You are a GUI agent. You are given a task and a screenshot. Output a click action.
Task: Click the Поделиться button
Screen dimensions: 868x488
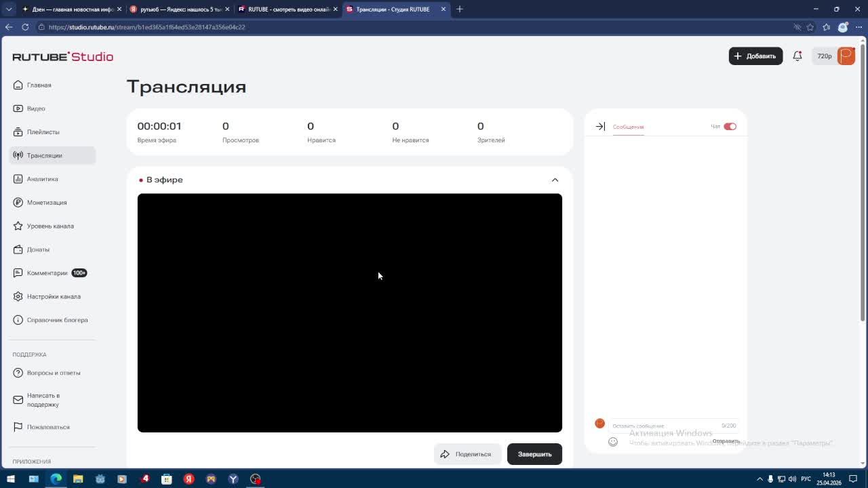467,454
